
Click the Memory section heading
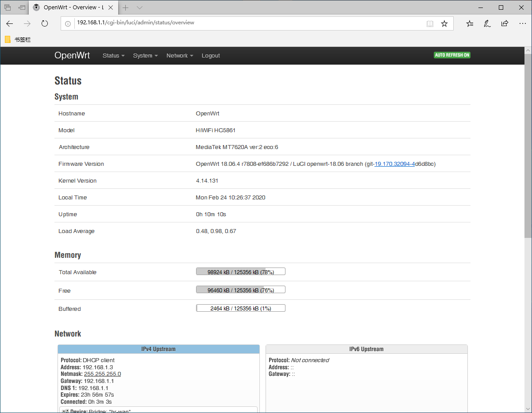pyautogui.click(x=68, y=255)
